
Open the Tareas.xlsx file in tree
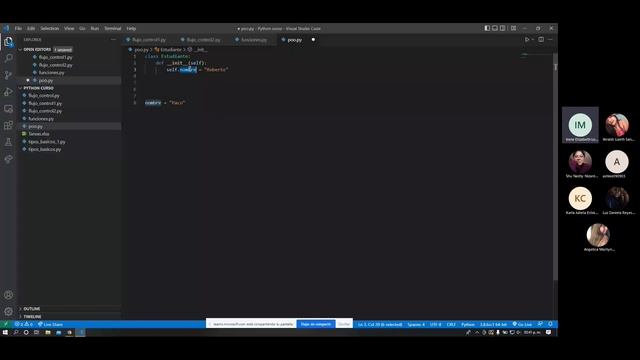(x=38, y=134)
